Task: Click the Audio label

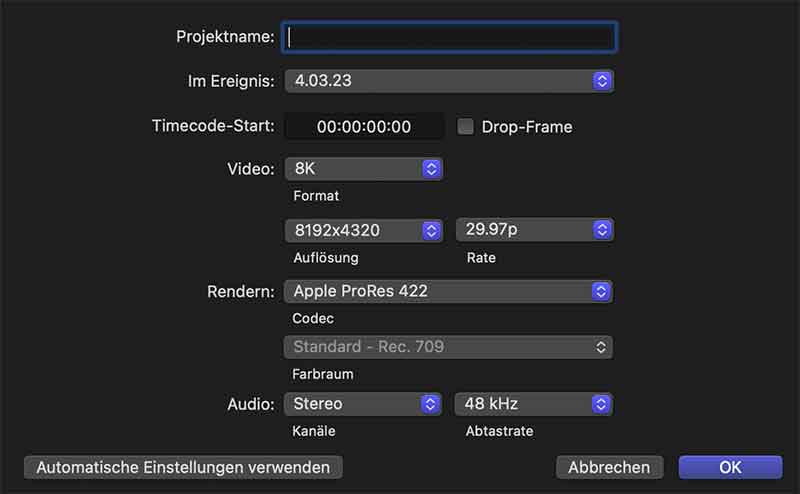Action: pyautogui.click(x=251, y=404)
